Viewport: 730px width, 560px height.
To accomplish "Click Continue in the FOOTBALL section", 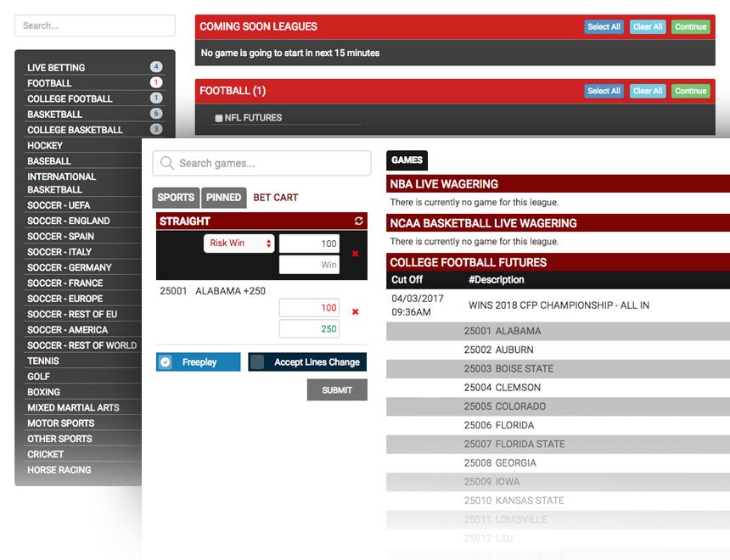I will pyautogui.click(x=692, y=91).
